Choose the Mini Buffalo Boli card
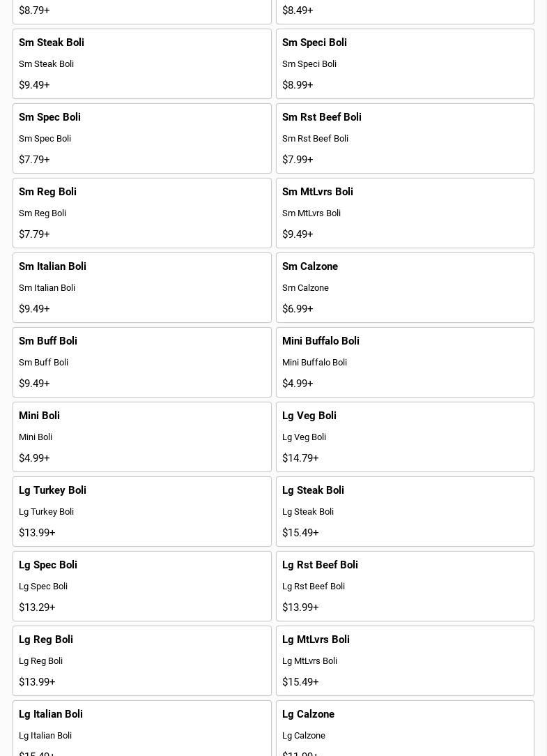 point(405,362)
